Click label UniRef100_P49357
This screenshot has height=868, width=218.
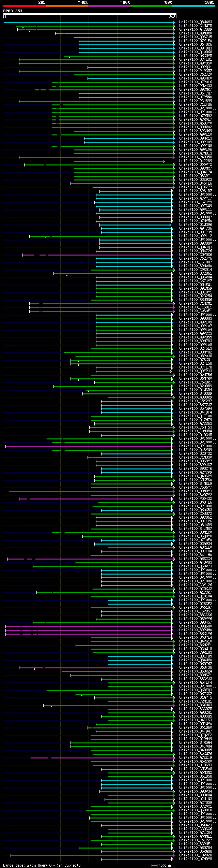click(196, 71)
